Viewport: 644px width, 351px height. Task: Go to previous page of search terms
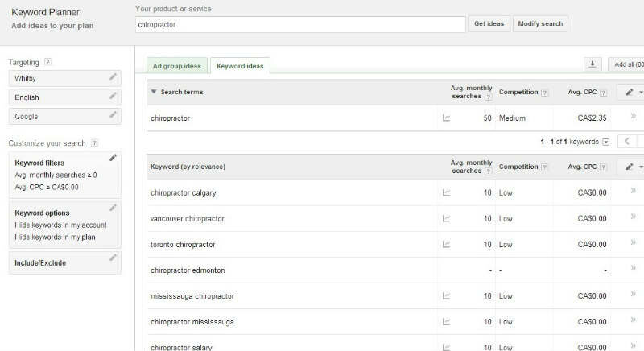627,142
